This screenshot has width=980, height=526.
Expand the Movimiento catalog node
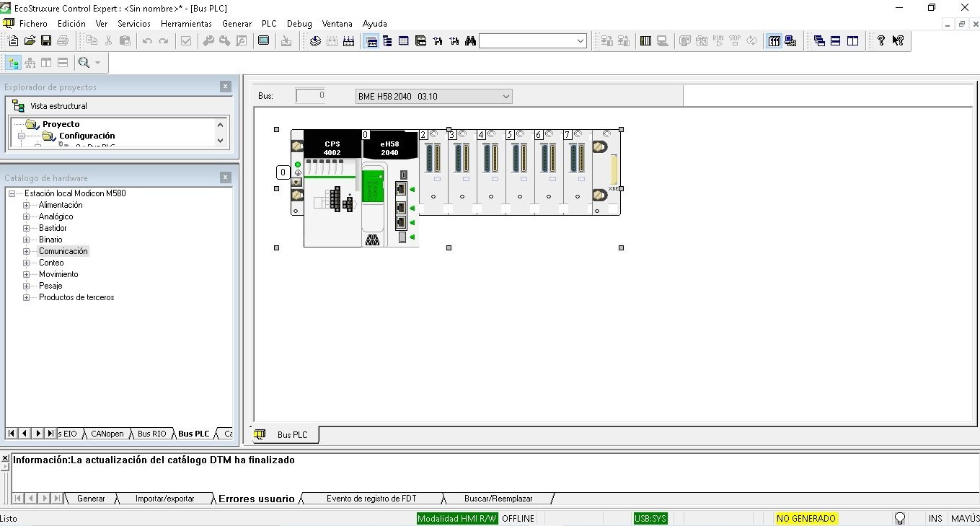pyautogui.click(x=27, y=274)
